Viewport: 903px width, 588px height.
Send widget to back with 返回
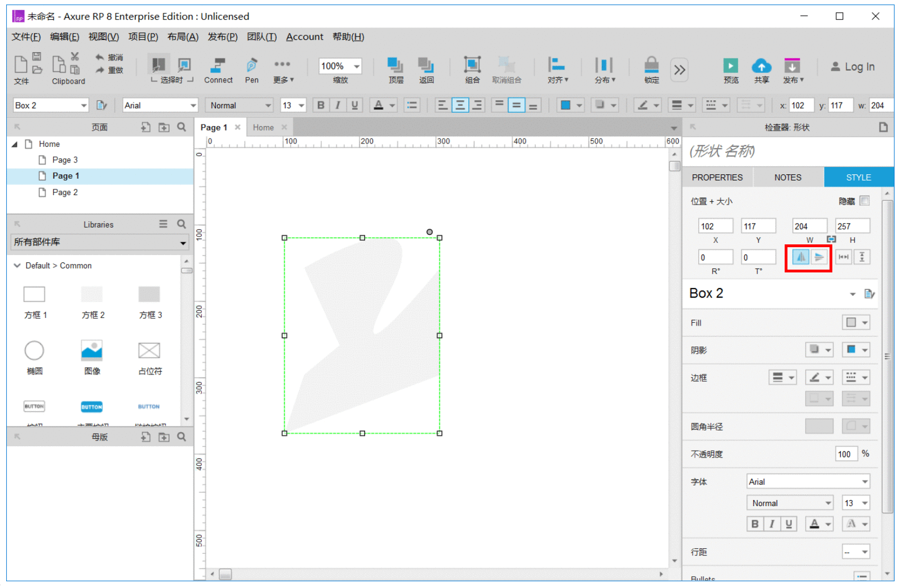point(426,71)
